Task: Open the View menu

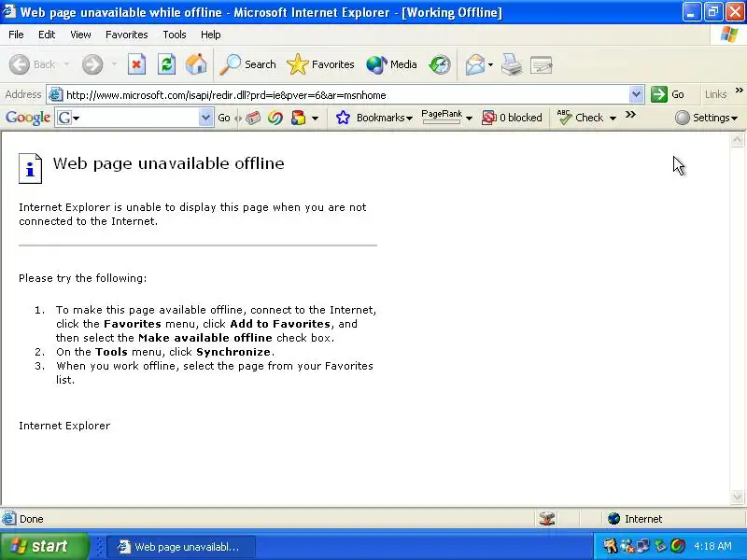Action: pyautogui.click(x=80, y=35)
